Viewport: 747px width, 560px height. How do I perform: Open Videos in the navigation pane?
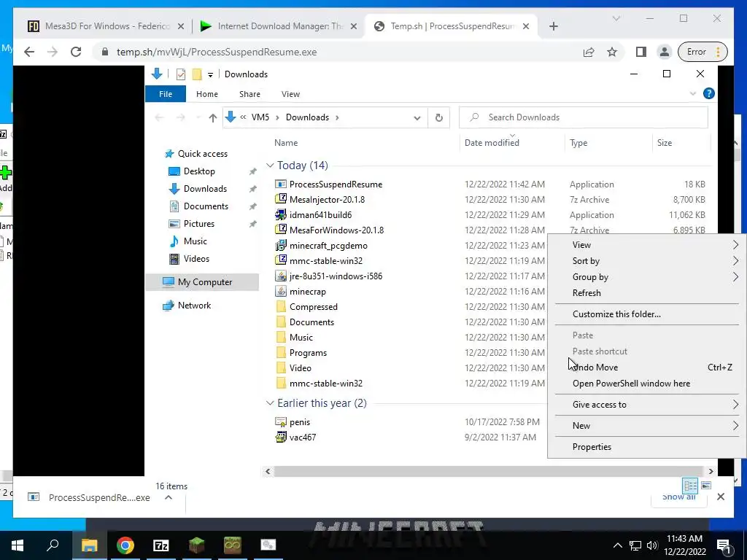196,259
